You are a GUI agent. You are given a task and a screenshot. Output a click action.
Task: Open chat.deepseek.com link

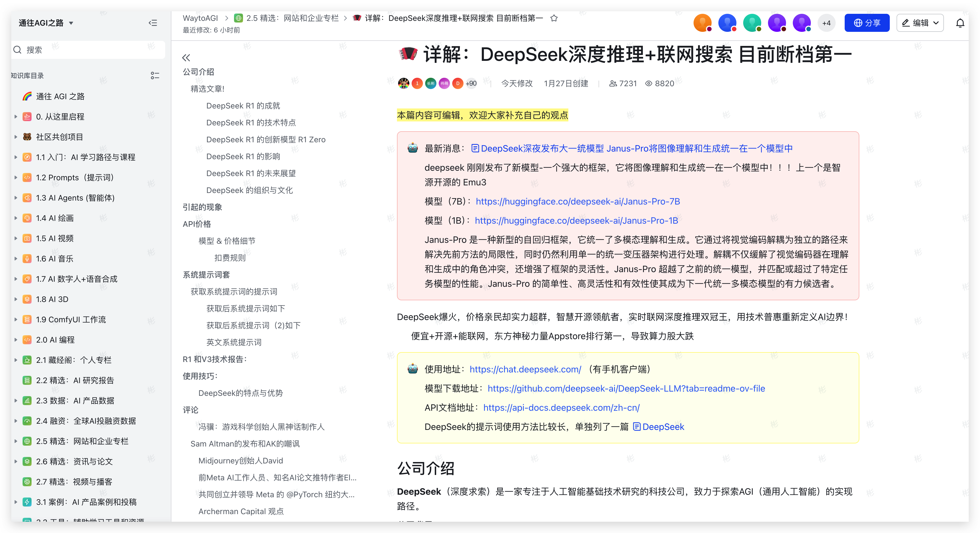point(525,369)
